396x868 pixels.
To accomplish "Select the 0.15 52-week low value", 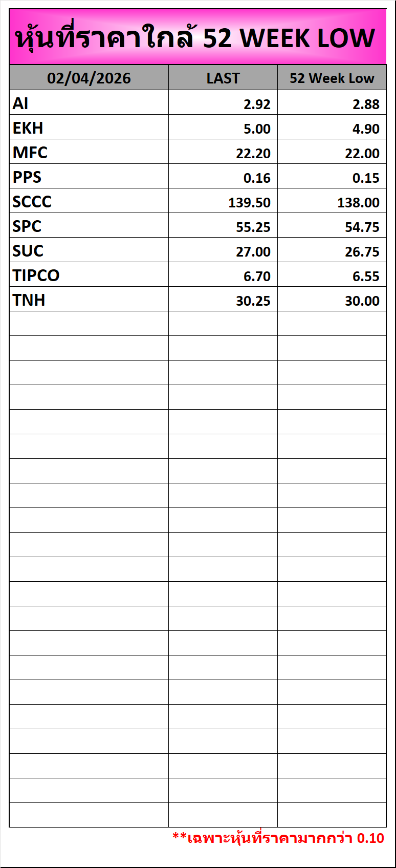I will point(366,178).
